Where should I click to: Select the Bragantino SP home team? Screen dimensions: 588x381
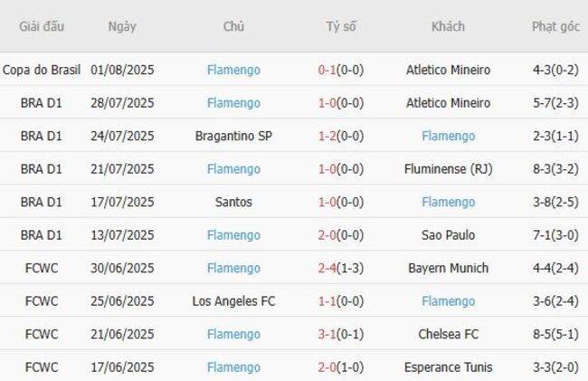[x=233, y=136]
